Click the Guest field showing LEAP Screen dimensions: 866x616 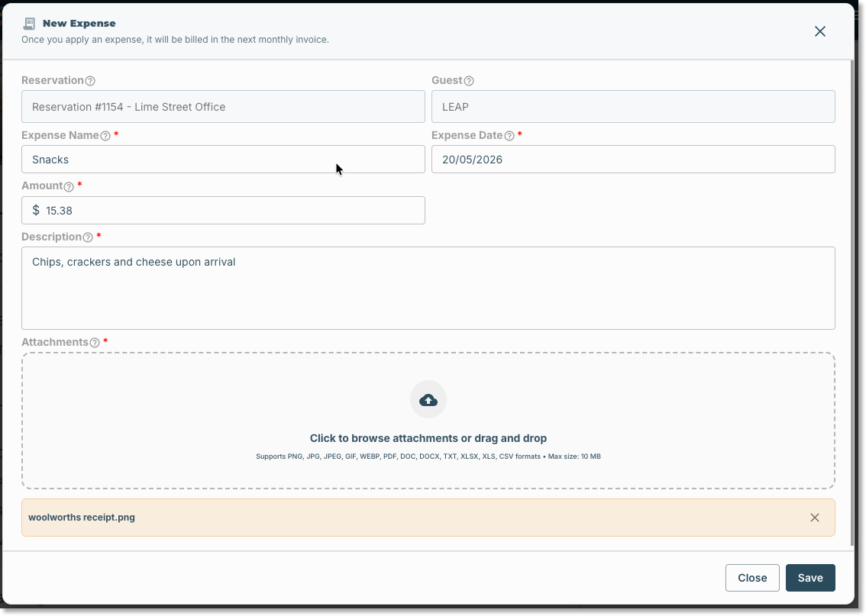(x=633, y=107)
